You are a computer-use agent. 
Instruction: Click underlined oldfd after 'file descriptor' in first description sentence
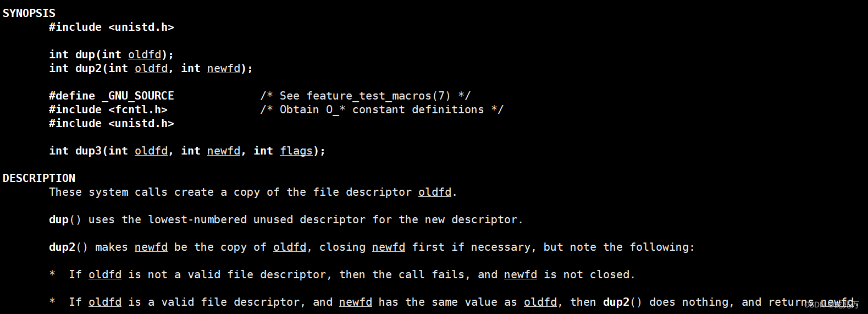435,192
